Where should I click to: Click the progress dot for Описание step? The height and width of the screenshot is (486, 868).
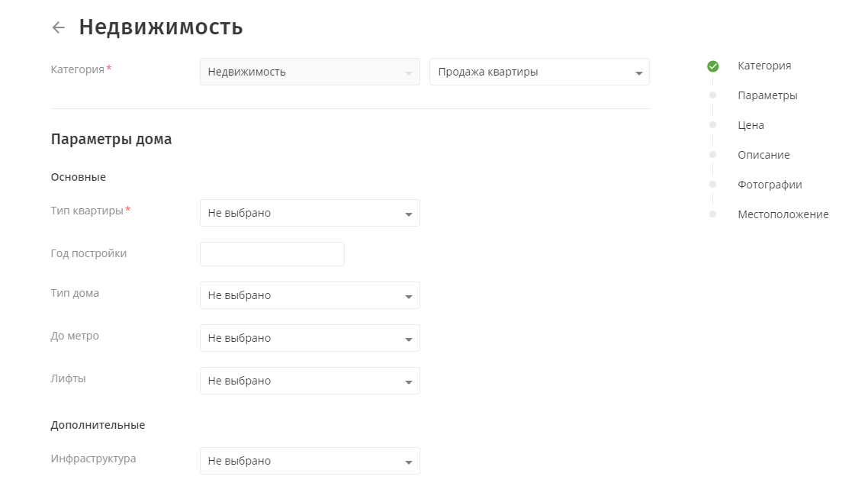pyautogui.click(x=713, y=155)
